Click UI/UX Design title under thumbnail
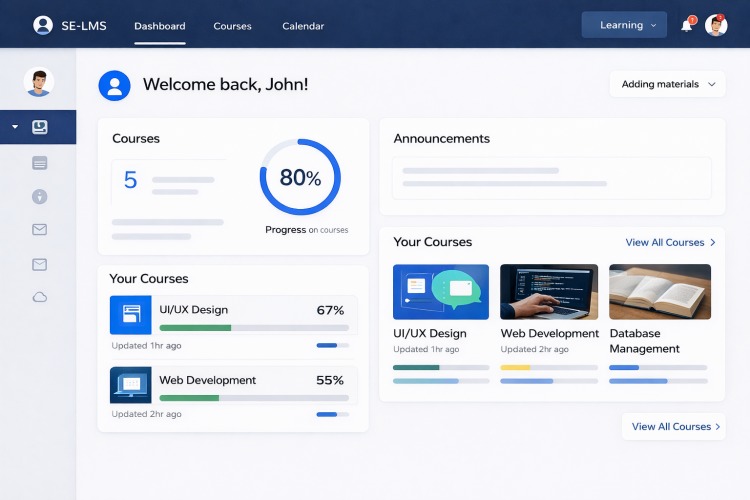Viewport: 750px width, 500px height. (x=430, y=333)
